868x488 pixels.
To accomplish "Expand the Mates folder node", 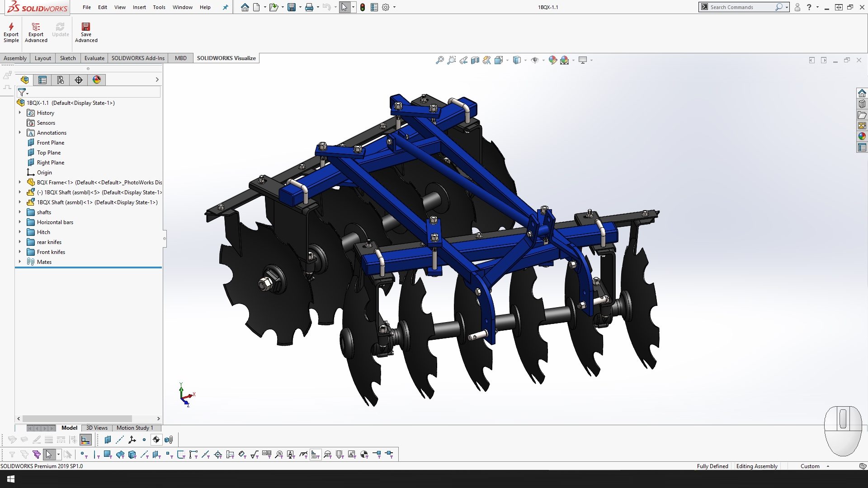I will [x=20, y=262].
